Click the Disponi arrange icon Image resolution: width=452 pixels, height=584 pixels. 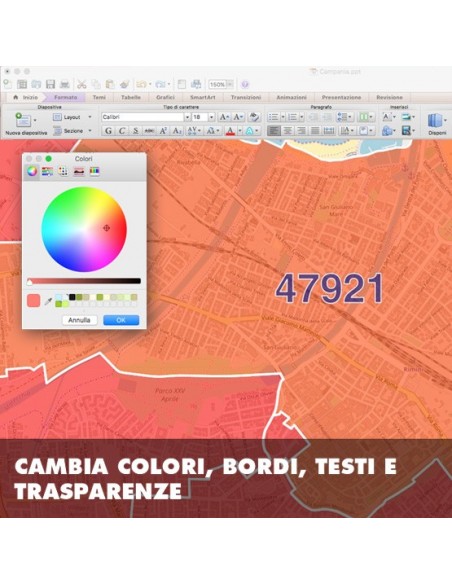click(435, 121)
